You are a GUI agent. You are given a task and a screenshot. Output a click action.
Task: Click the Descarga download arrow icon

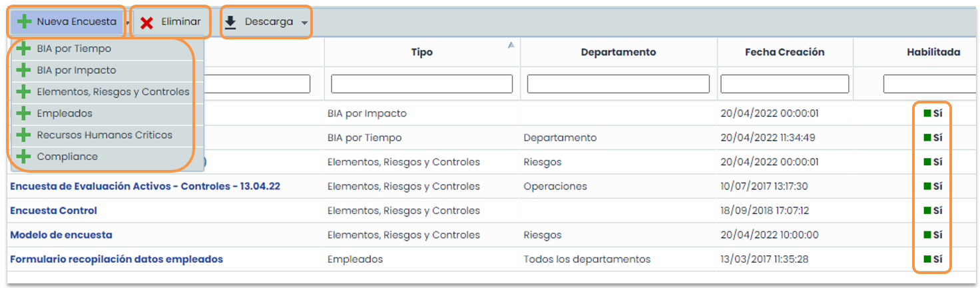[230, 22]
